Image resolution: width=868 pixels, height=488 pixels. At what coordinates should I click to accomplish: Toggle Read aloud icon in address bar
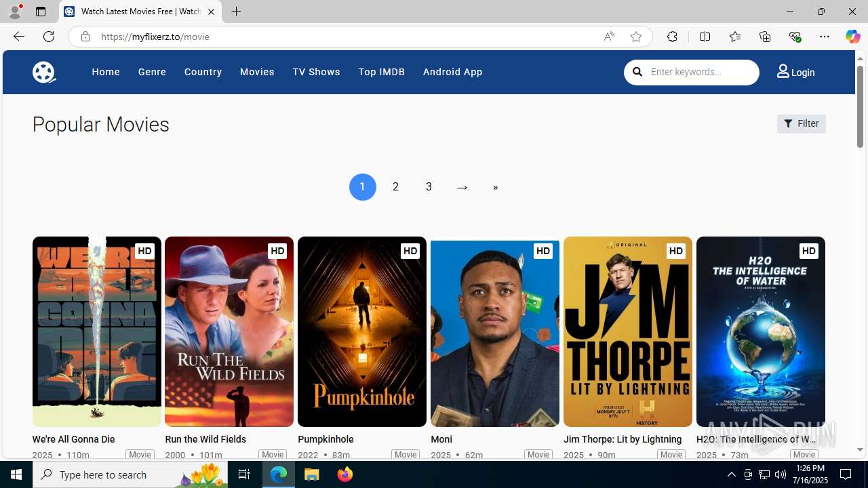tap(609, 37)
